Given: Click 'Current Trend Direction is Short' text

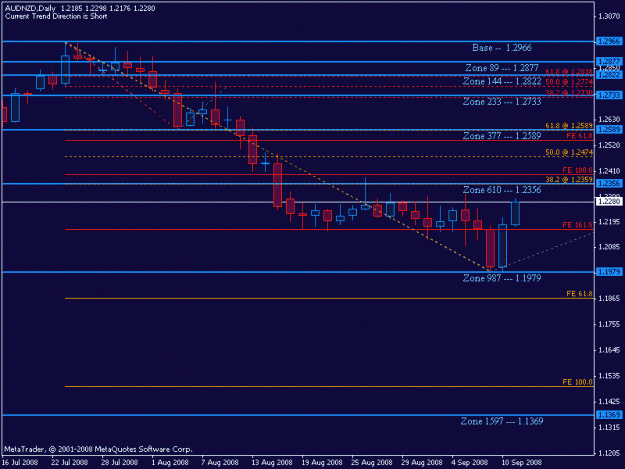Looking at the screenshot, I should click(x=56, y=16).
